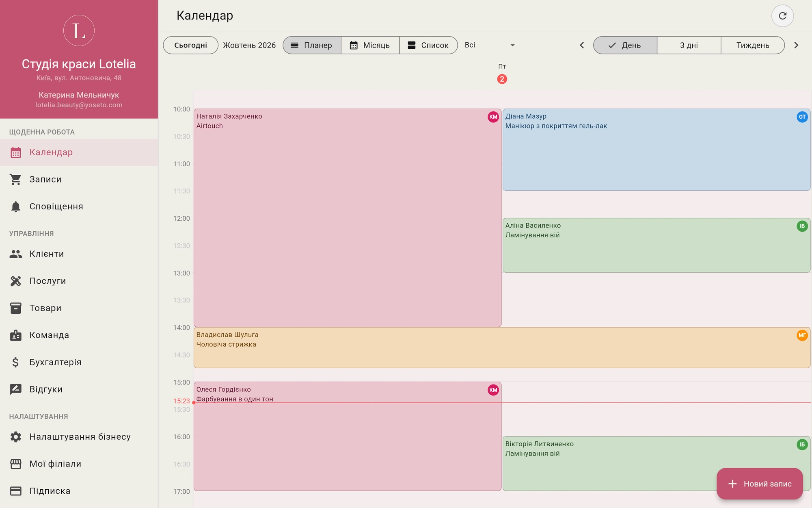Viewport: 812px width, 508px height.
Task: Click Жовтень 2026 month label
Action: pyautogui.click(x=249, y=45)
